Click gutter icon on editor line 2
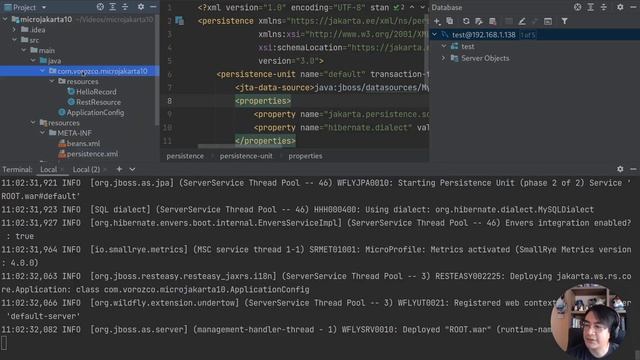Viewport: 640px width, 360px height. pyautogui.click(x=180, y=20)
